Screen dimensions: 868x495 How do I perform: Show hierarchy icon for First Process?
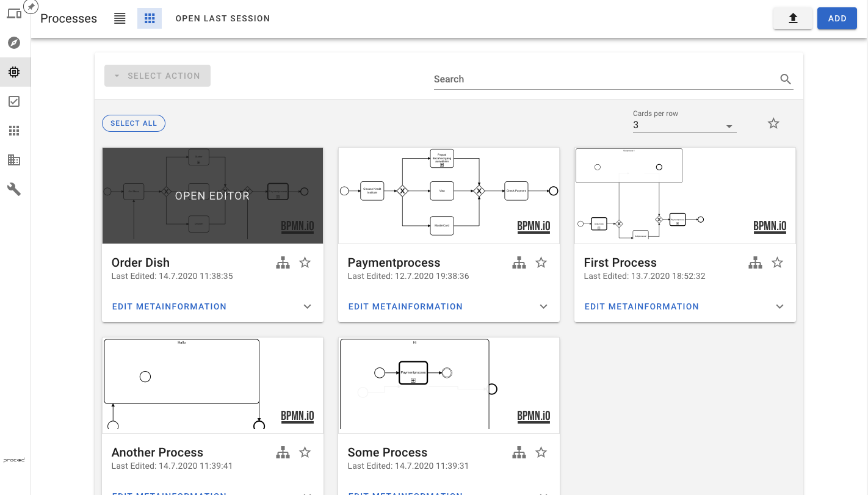pos(755,263)
